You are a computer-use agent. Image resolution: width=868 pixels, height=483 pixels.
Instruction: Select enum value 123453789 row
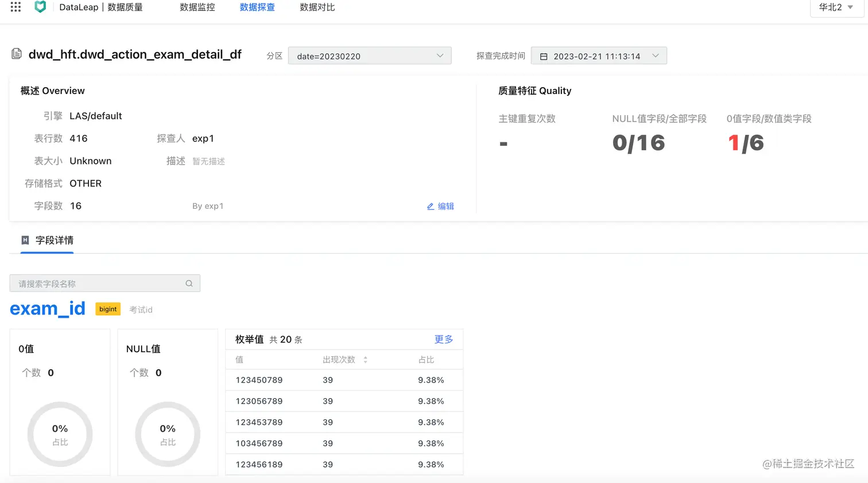click(x=344, y=422)
